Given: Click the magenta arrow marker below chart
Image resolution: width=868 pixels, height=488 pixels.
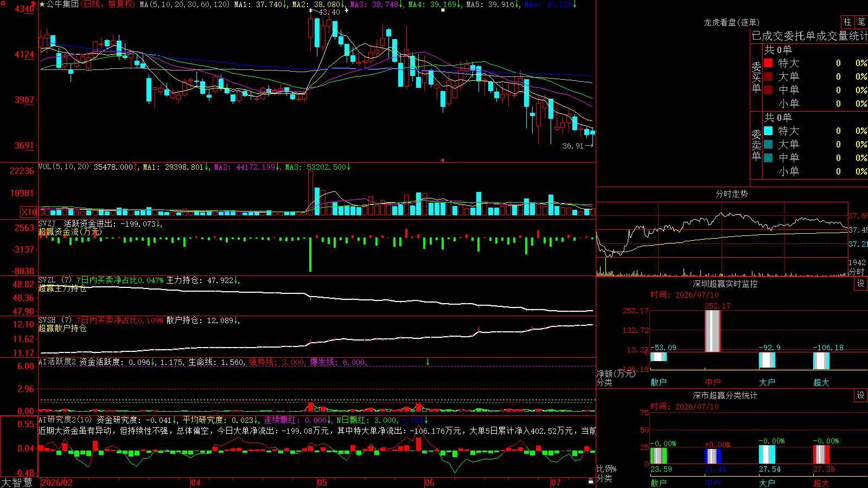Looking at the screenshot, I should [442, 160].
